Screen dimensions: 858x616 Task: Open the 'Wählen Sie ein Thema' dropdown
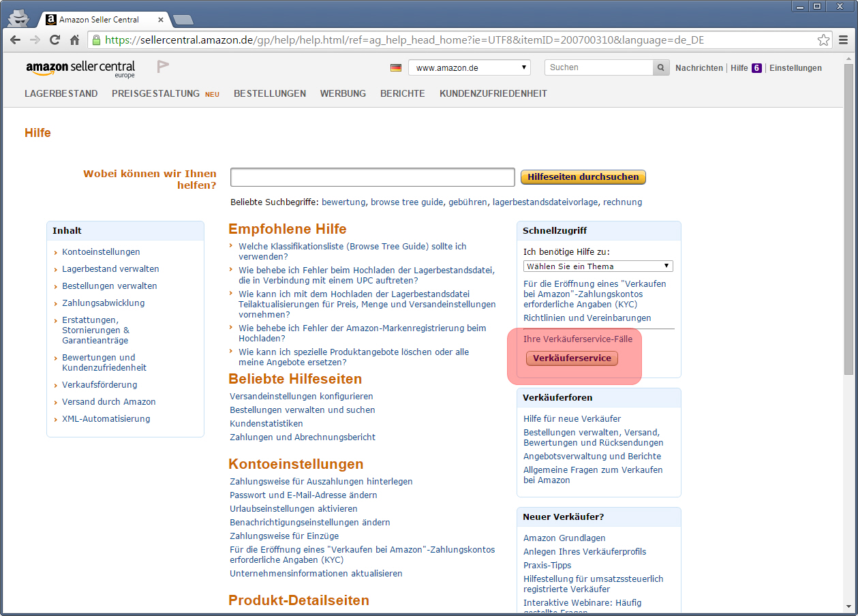pyautogui.click(x=598, y=266)
